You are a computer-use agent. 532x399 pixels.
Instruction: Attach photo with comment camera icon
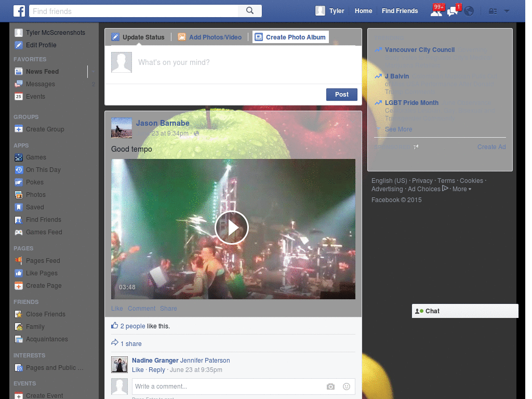click(x=330, y=387)
